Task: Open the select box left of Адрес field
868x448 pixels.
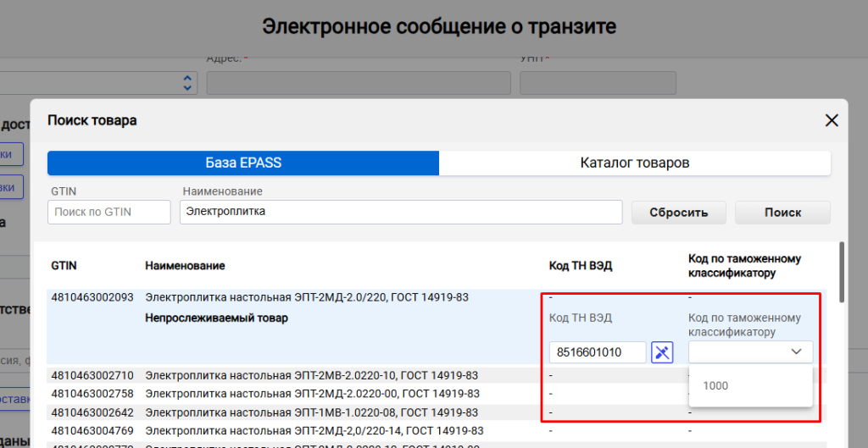Action: point(97,83)
